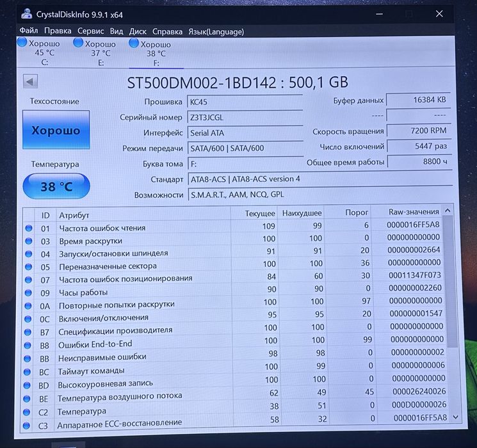Click Буфер данных field 16384 KB
Screen dimensions: 477x448
(418, 100)
